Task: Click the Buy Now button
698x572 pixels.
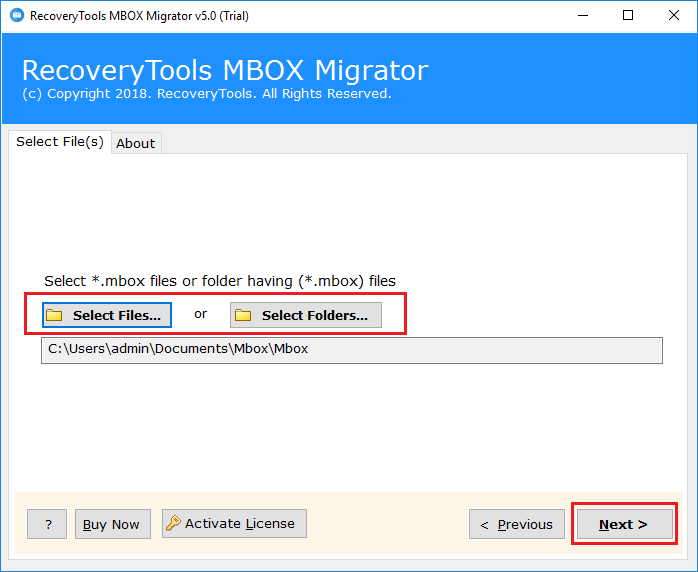Action: (113, 524)
